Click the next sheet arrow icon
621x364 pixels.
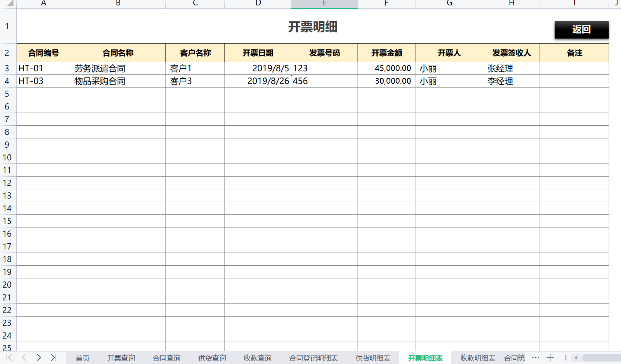tap(39, 358)
